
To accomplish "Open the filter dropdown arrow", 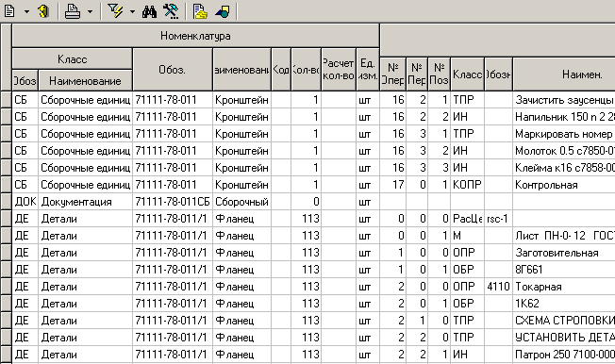I will tap(132, 11).
